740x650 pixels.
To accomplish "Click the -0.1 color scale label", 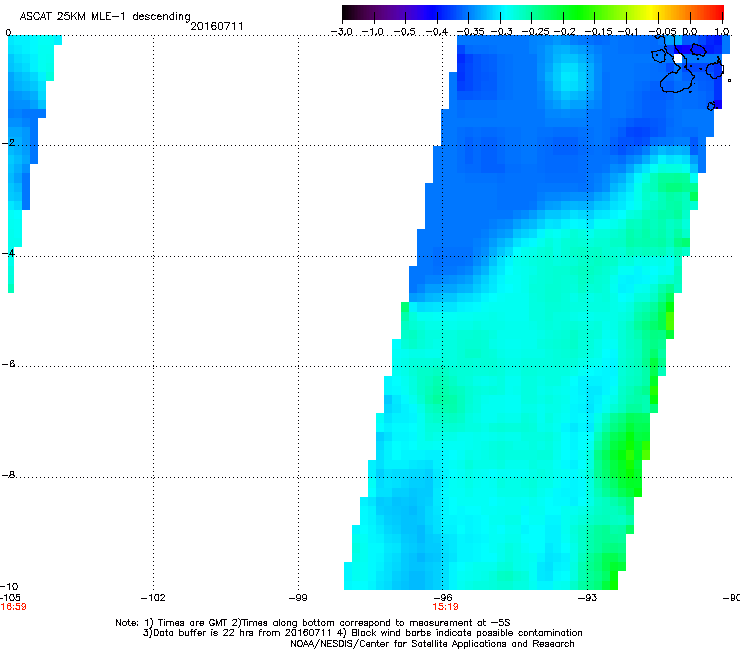I will pyautogui.click(x=628, y=32).
